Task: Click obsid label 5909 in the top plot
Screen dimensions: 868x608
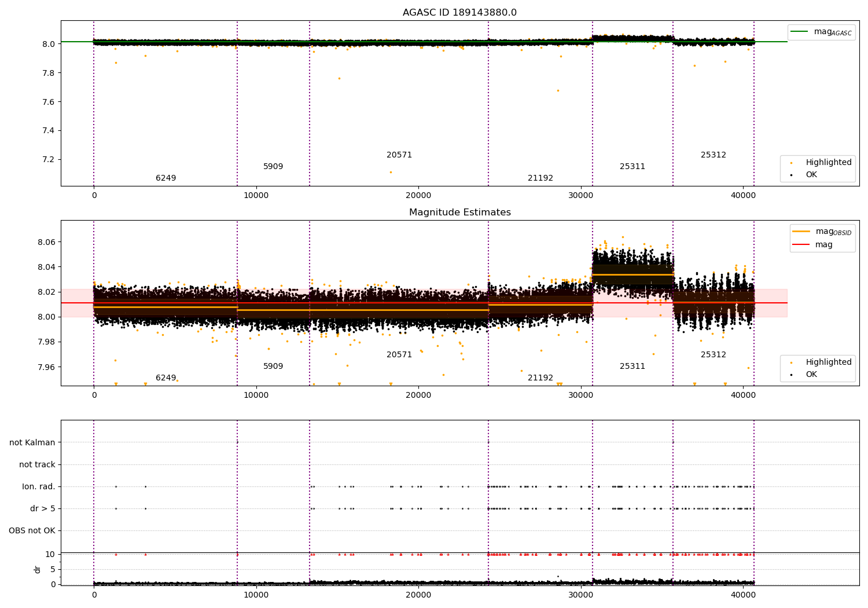Action: (x=273, y=166)
